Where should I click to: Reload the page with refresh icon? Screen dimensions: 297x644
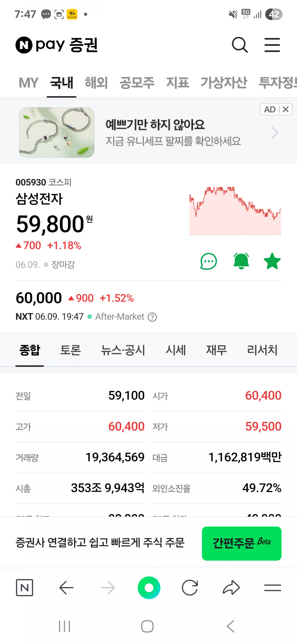[190, 588]
